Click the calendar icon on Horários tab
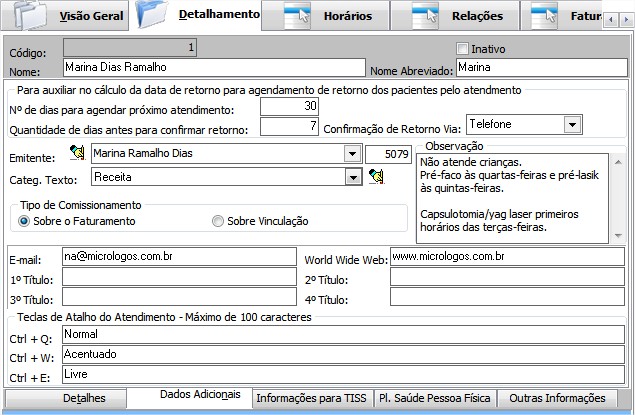635x415 pixels. [x=299, y=15]
